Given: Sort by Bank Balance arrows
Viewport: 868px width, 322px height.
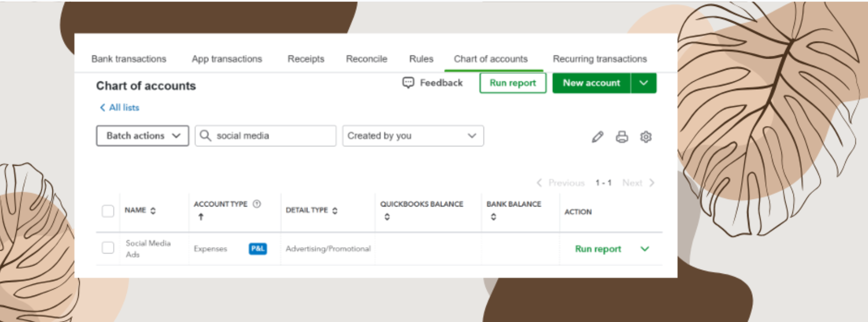Looking at the screenshot, I should coord(493,216).
